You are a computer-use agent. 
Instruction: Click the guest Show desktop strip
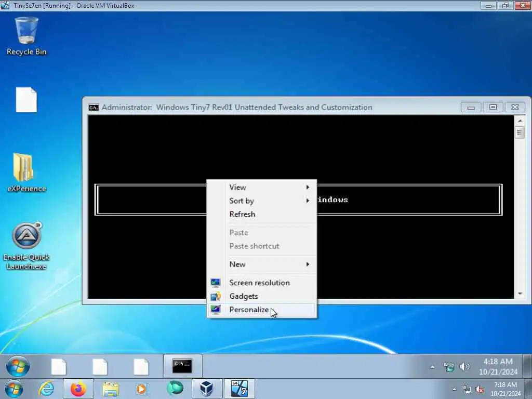[x=527, y=366]
